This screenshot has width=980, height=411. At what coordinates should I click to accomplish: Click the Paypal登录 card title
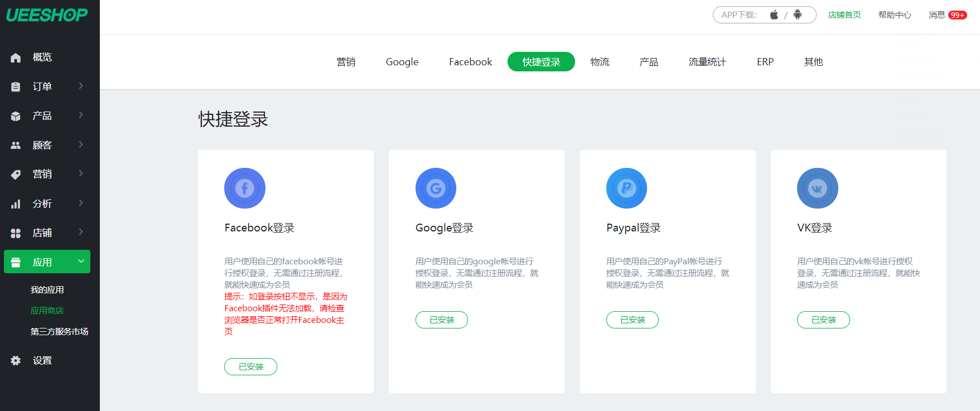(634, 228)
